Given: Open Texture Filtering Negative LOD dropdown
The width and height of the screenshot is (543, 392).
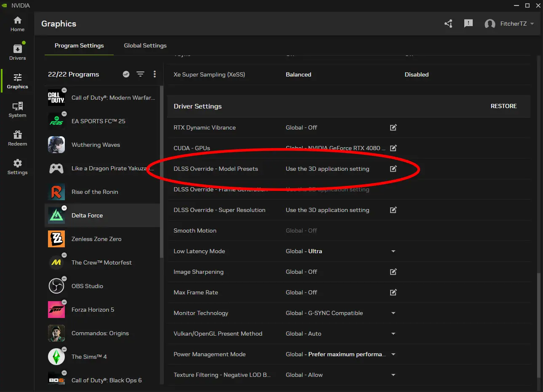Looking at the screenshot, I should click(x=393, y=375).
